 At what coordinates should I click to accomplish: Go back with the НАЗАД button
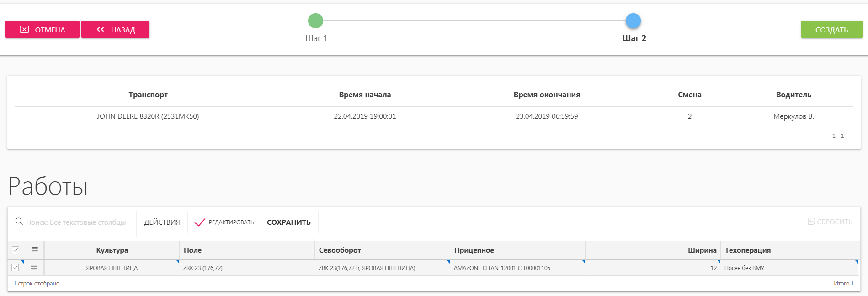click(x=116, y=30)
